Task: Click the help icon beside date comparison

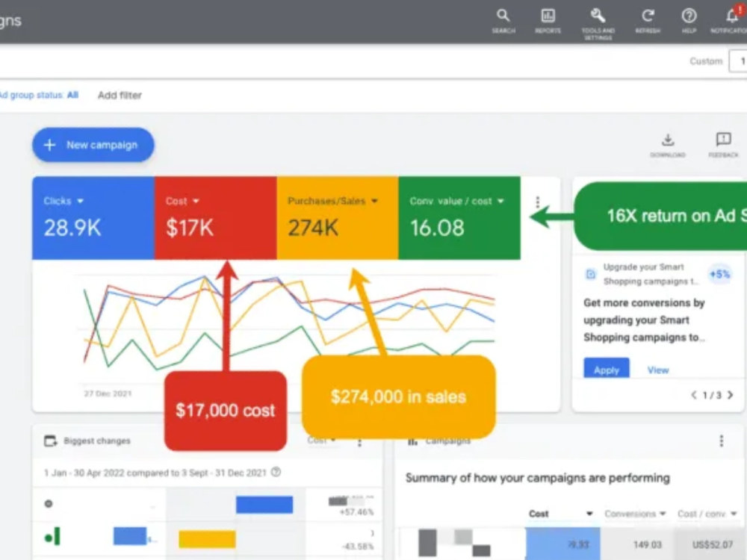Action: (276, 473)
